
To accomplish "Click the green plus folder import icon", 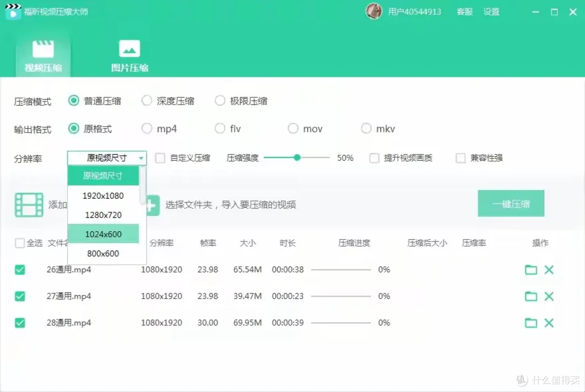I will [x=153, y=205].
